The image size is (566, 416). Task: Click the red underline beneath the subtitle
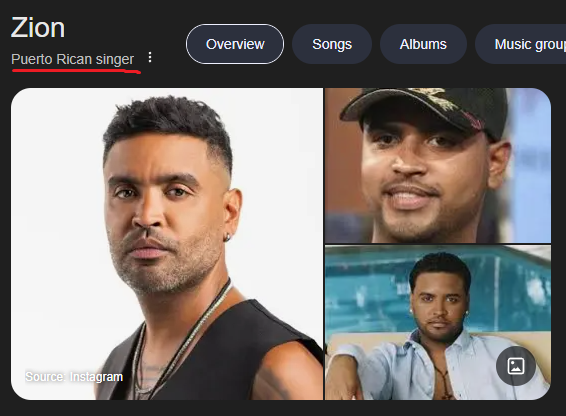(76, 71)
